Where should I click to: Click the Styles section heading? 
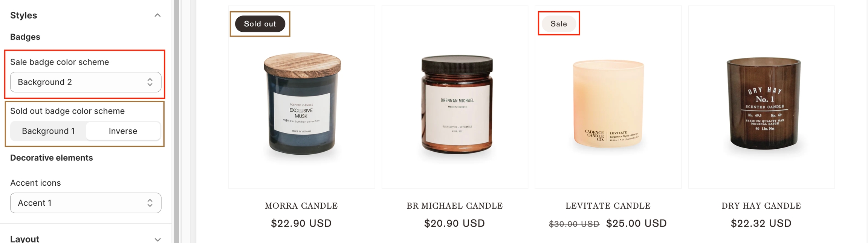coord(24,15)
